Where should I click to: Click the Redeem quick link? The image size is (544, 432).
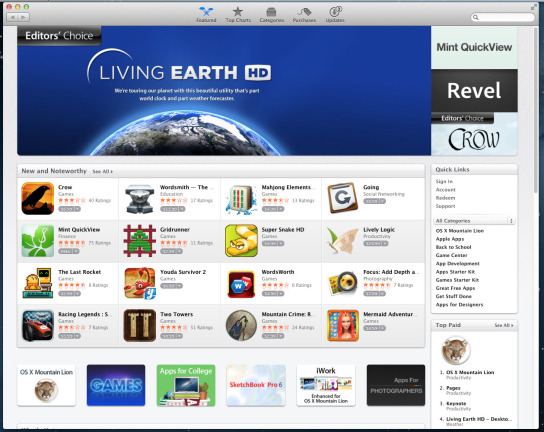pos(445,198)
